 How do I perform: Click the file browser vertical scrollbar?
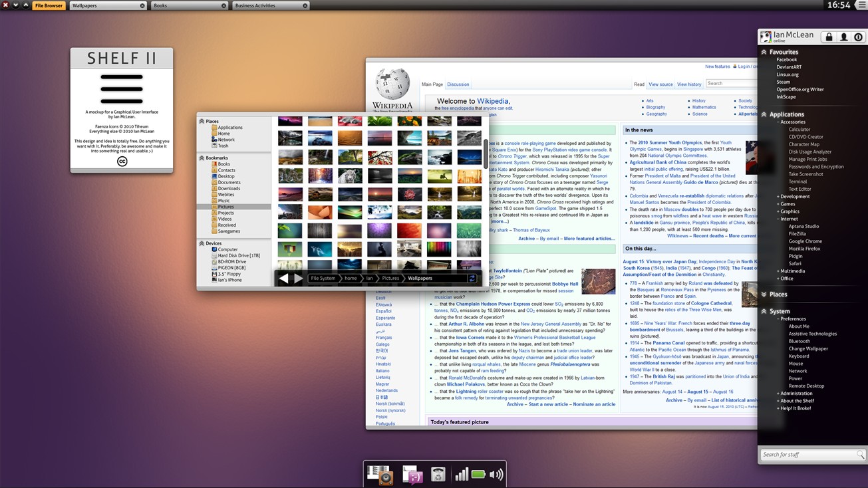pyautogui.click(x=486, y=154)
